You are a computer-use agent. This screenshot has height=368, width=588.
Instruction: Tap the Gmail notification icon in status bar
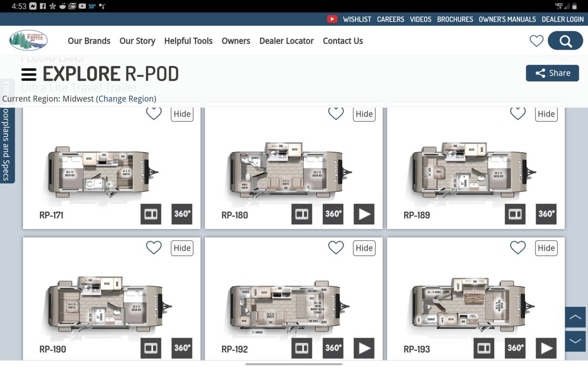click(72, 6)
